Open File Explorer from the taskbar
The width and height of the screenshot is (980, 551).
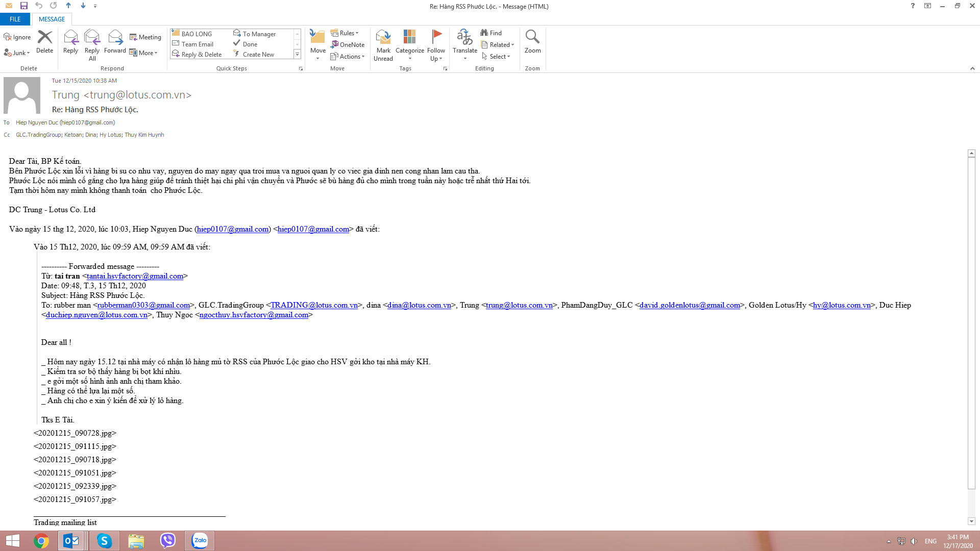coord(136,541)
